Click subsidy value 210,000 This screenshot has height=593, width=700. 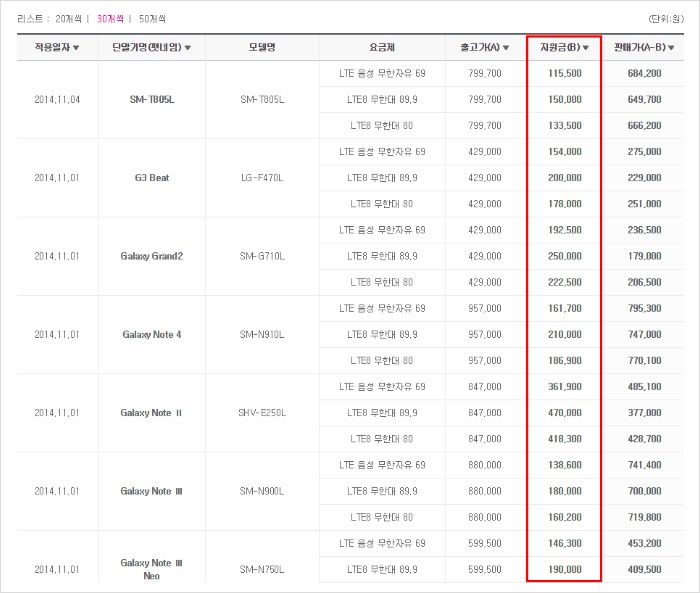pos(565,334)
